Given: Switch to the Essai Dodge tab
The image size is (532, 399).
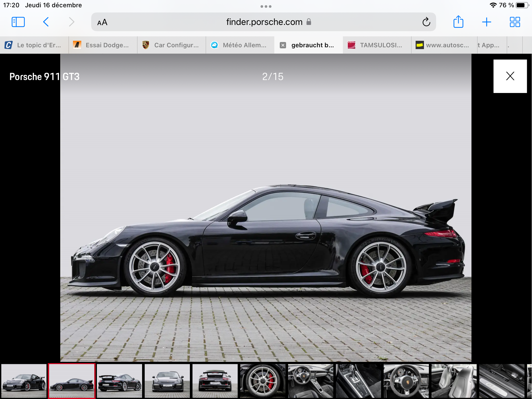Looking at the screenshot, I should [x=103, y=45].
